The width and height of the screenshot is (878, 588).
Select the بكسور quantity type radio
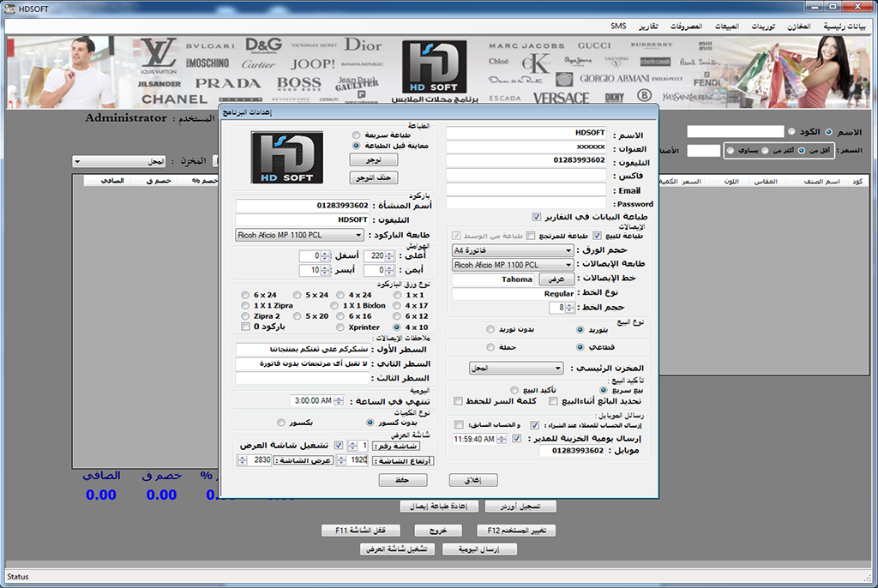(281, 423)
